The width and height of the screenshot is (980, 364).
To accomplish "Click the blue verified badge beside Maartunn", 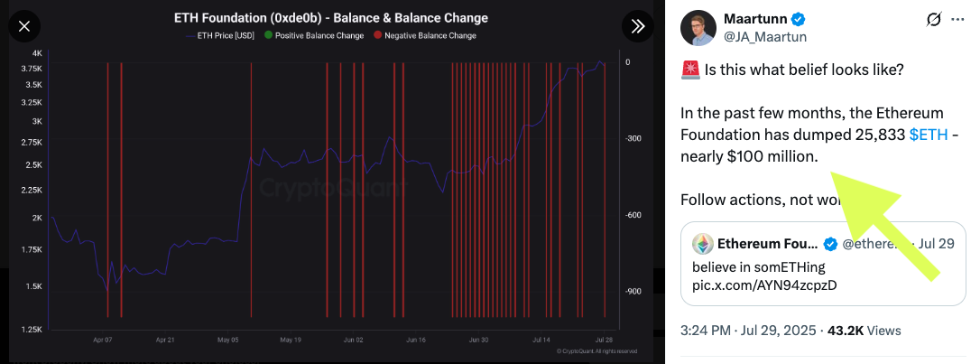I will coord(799,19).
